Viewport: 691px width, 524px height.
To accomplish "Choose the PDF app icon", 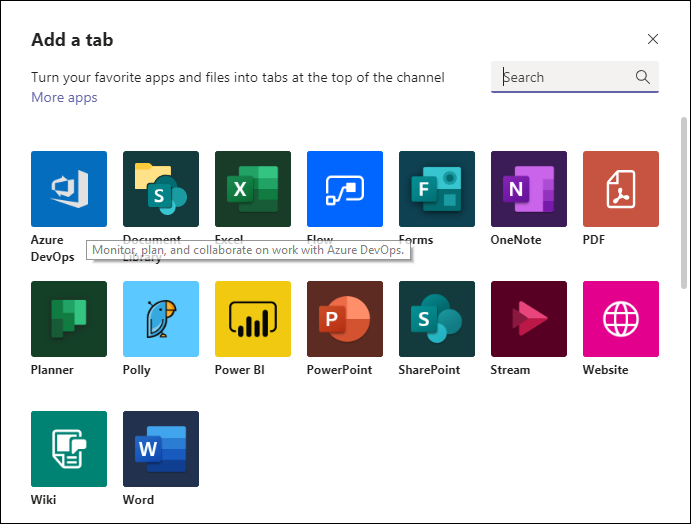I will click(621, 189).
